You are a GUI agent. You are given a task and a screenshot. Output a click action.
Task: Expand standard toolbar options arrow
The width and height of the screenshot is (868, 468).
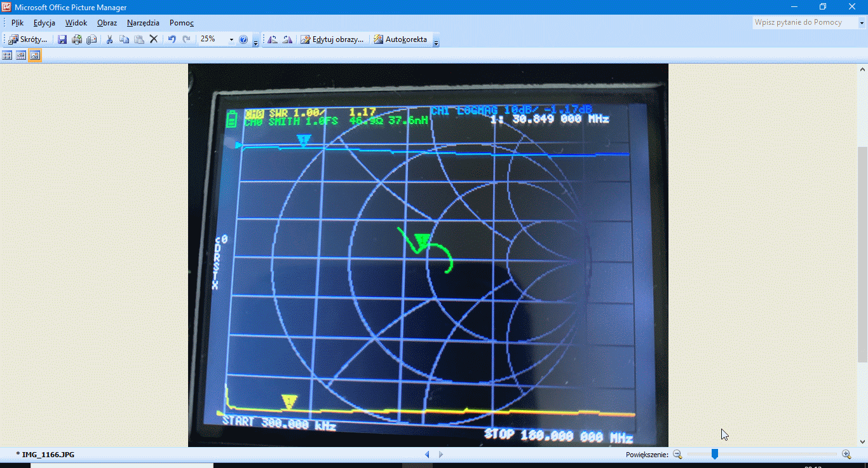tap(255, 41)
